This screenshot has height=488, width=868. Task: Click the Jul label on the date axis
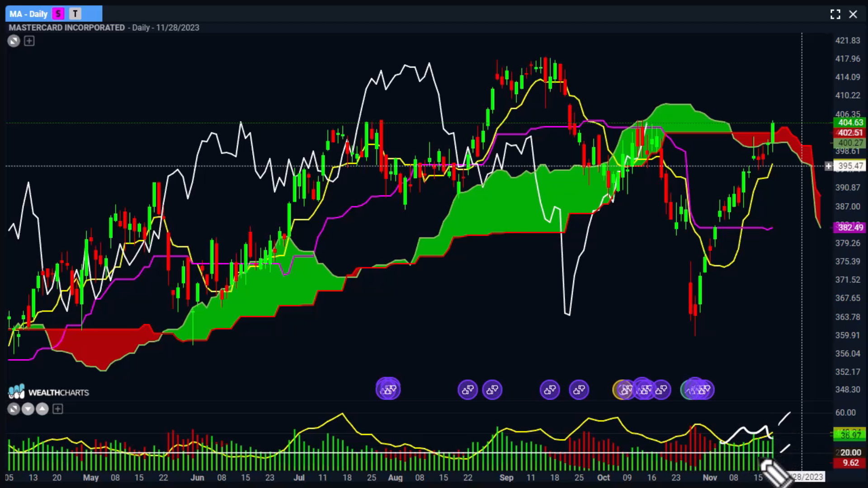click(x=299, y=478)
